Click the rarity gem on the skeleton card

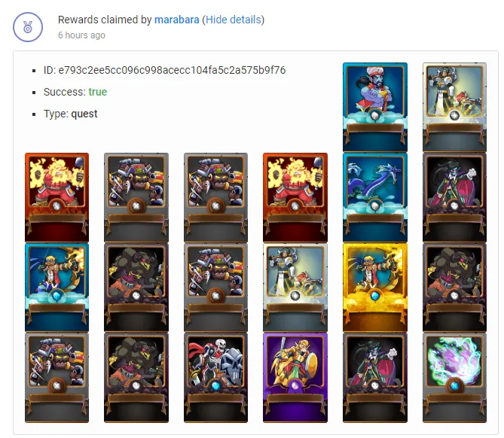[215, 385]
